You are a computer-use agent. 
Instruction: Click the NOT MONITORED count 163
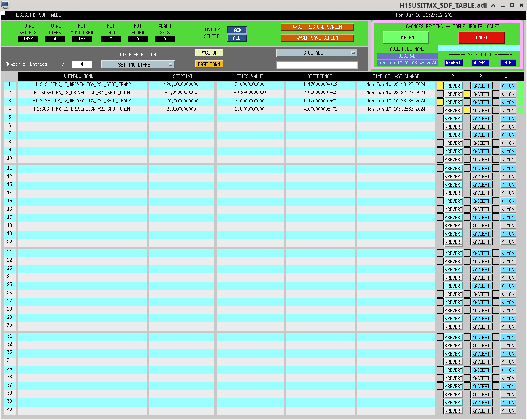click(82, 39)
